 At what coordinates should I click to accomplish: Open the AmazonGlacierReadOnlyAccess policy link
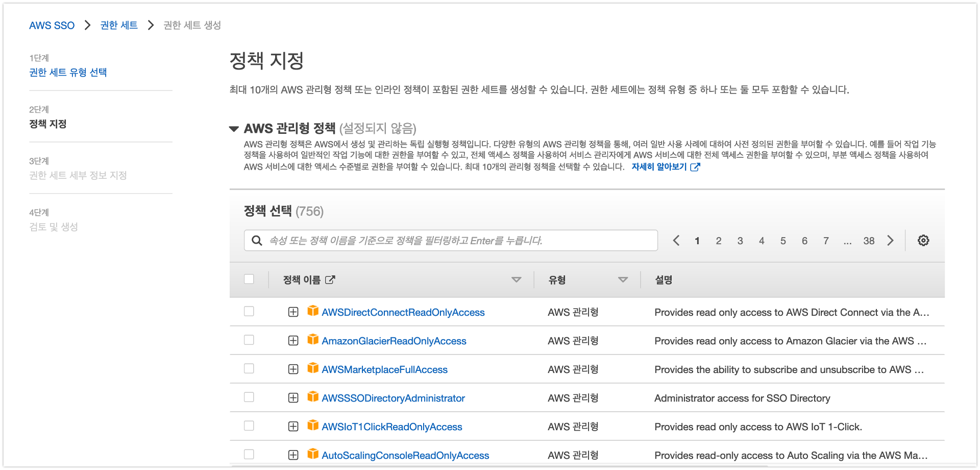pos(394,341)
